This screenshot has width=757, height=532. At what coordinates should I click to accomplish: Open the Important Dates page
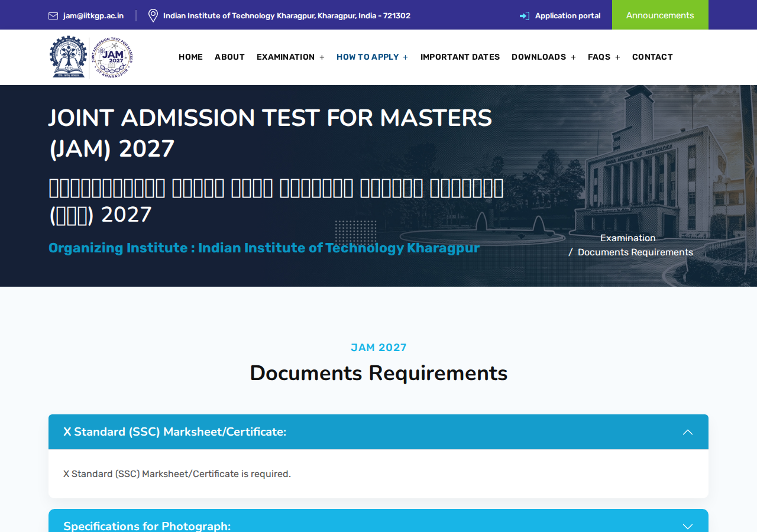click(x=460, y=57)
